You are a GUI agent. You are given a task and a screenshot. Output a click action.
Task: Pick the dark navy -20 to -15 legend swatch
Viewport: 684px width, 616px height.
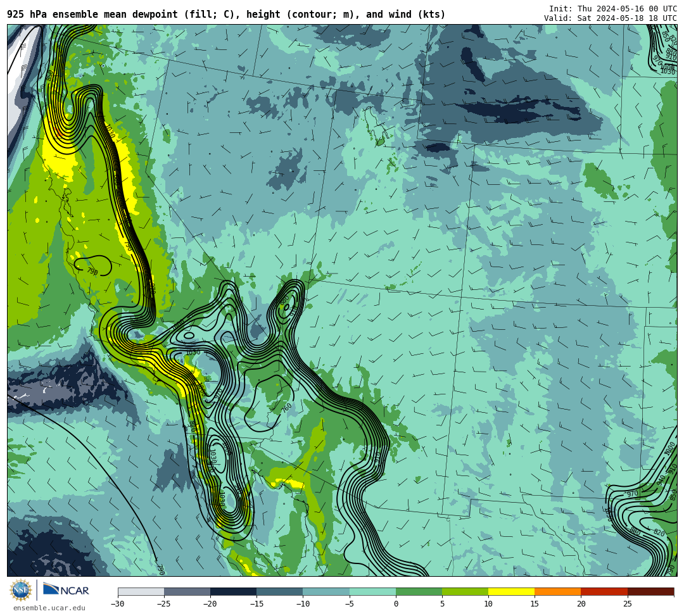pos(233,591)
